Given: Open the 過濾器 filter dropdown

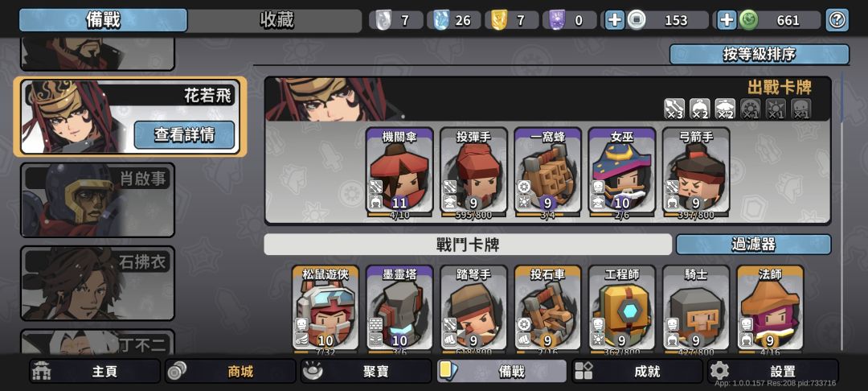Looking at the screenshot, I should [753, 245].
